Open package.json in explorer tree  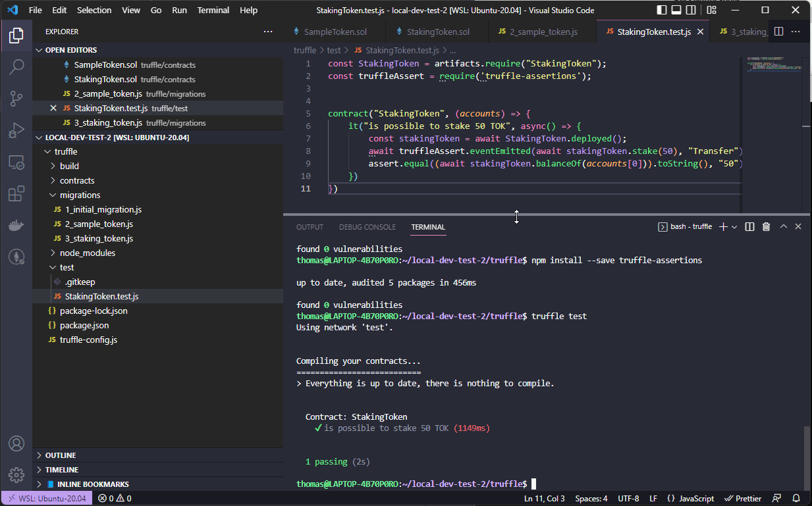pyautogui.click(x=158, y=325)
